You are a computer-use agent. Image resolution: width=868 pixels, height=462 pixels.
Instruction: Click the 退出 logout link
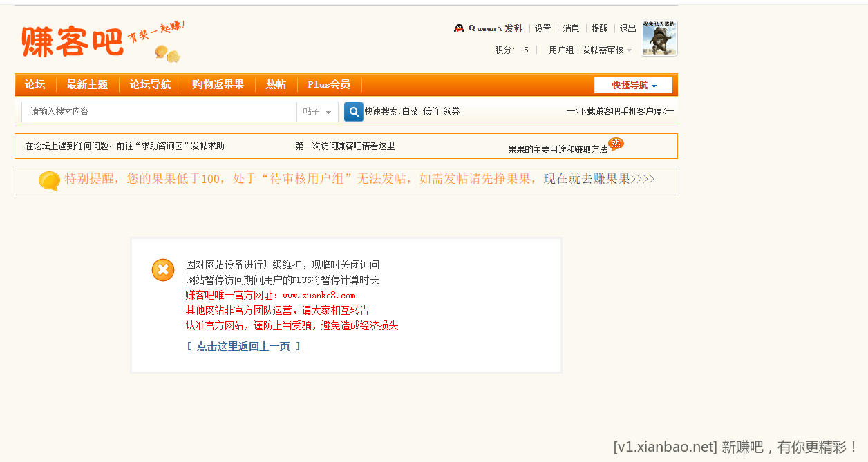coord(628,28)
